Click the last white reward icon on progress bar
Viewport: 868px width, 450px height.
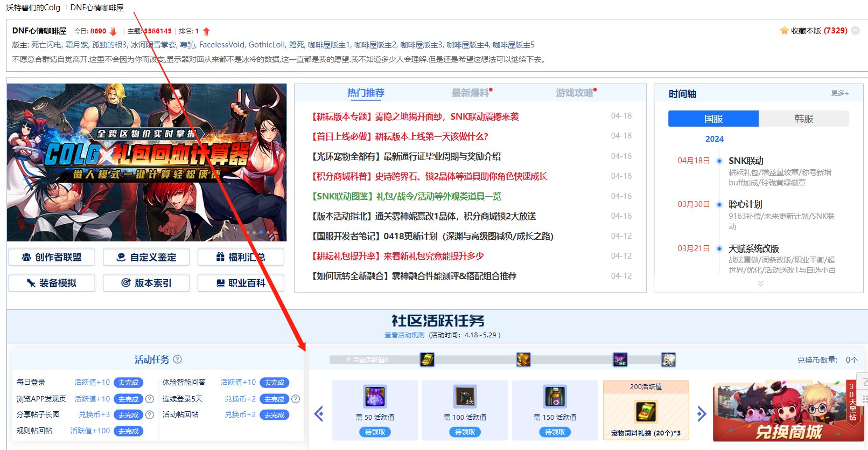(x=668, y=359)
